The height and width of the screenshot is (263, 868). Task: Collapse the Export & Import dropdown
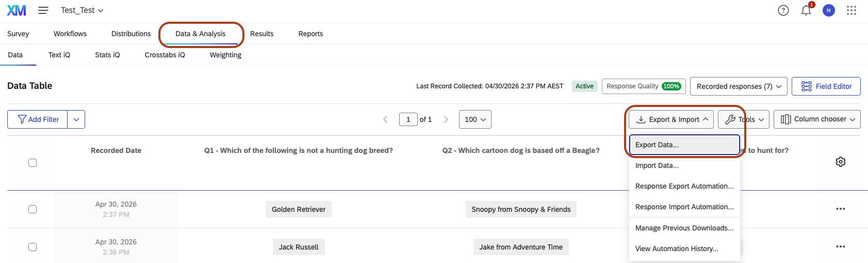672,119
